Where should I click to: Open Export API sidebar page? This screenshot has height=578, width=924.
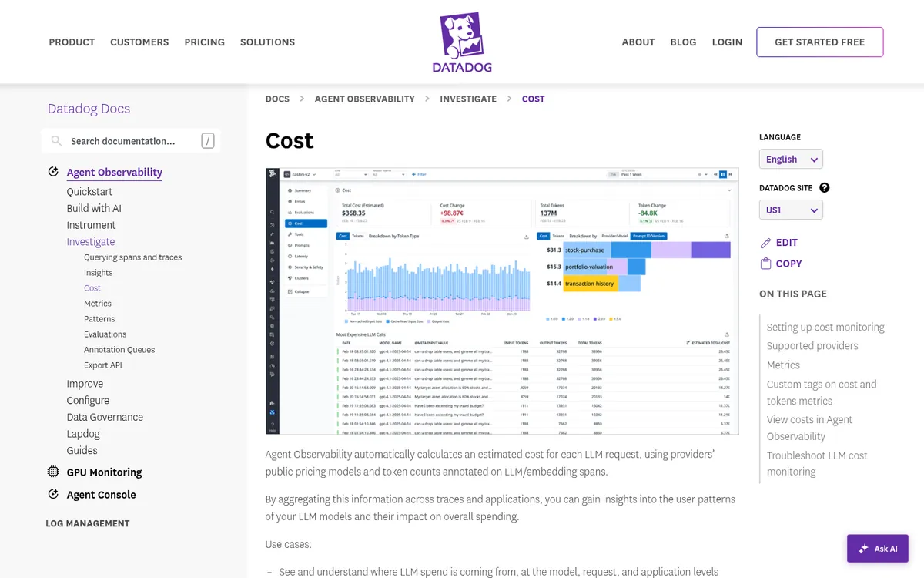pos(103,365)
